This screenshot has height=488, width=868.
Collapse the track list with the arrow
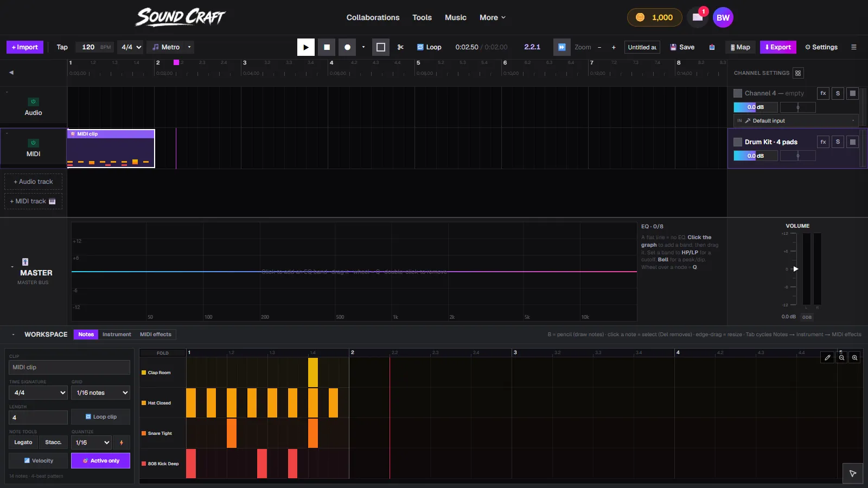11,72
